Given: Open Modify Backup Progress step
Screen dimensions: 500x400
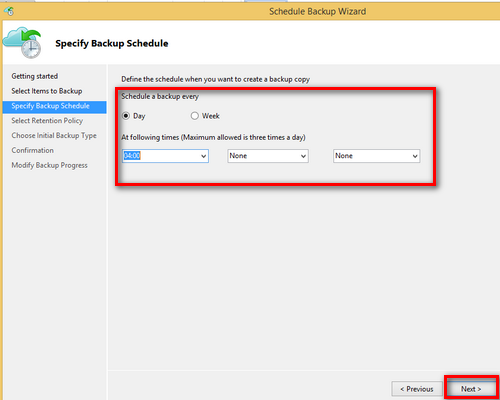Looking at the screenshot, I should [x=49, y=165].
